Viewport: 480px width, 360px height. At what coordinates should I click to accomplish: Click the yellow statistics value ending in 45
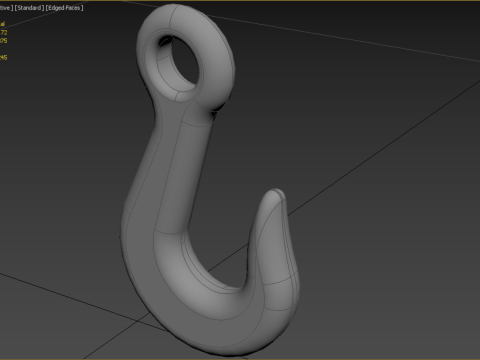tap(4, 58)
